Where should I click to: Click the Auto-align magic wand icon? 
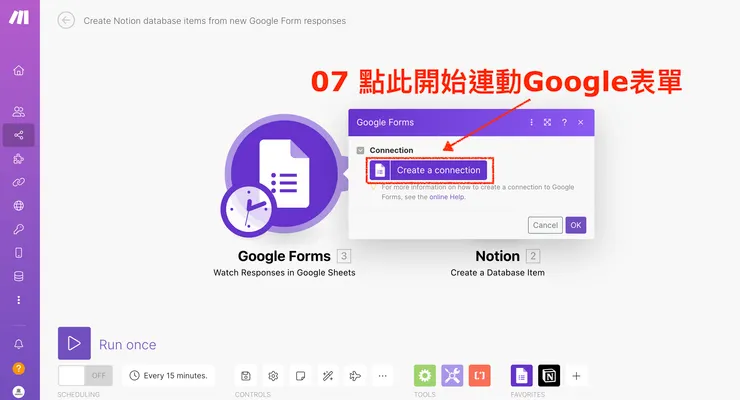point(328,376)
